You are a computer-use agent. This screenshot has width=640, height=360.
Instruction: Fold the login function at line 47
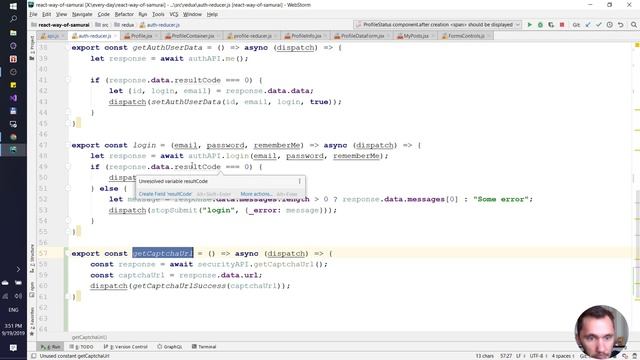click(68, 145)
